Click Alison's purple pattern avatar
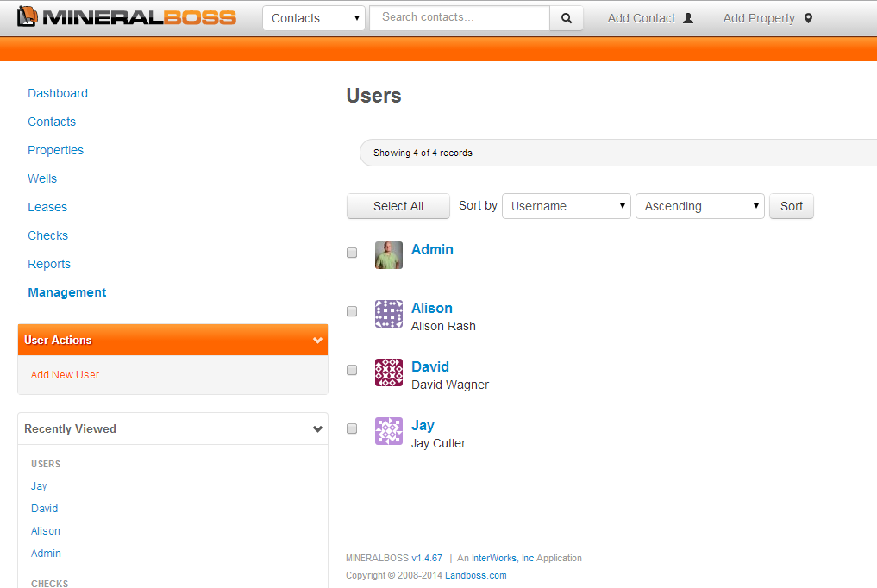This screenshot has width=877, height=588. 389,314
